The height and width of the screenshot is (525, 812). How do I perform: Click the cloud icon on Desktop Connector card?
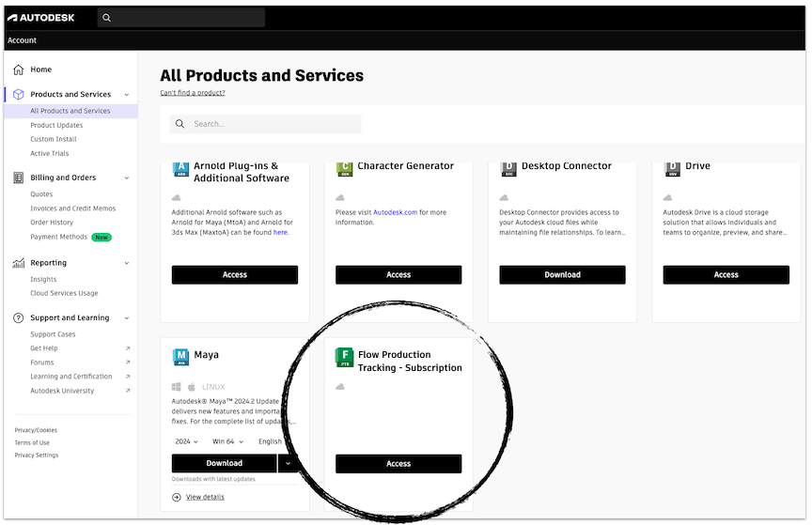[504, 198]
